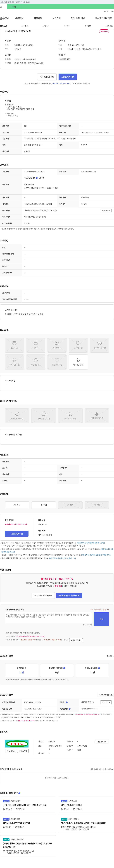Click the info icon beside 주 소정근로시간

[x=37, y=178]
